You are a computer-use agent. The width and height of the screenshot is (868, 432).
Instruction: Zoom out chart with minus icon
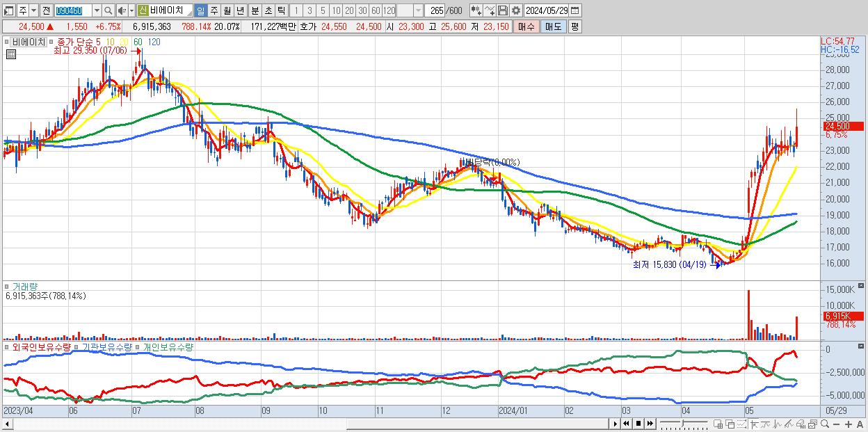(x=836, y=424)
